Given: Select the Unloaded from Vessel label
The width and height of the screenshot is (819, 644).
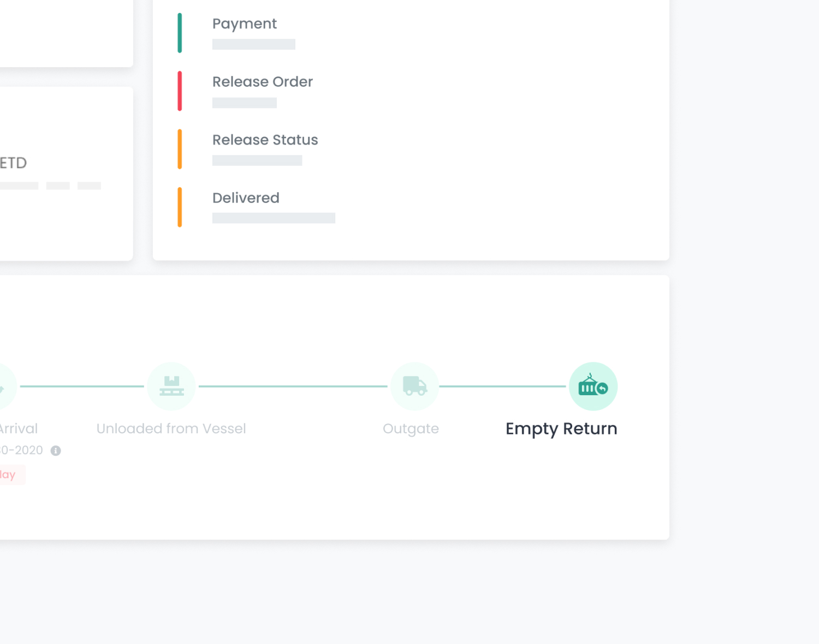Looking at the screenshot, I should pos(171,429).
